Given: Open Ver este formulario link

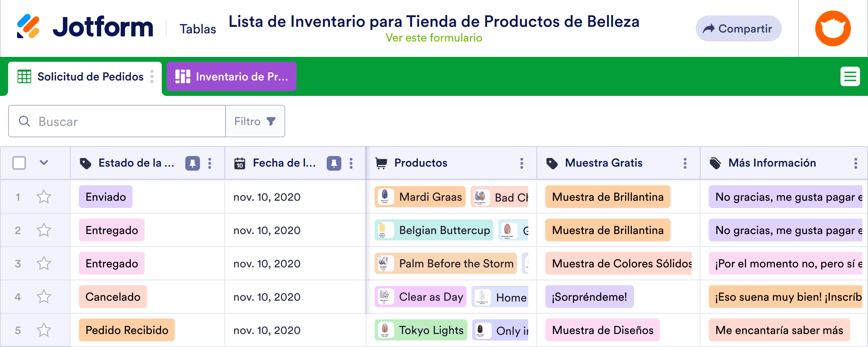Looking at the screenshot, I should click(434, 38).
